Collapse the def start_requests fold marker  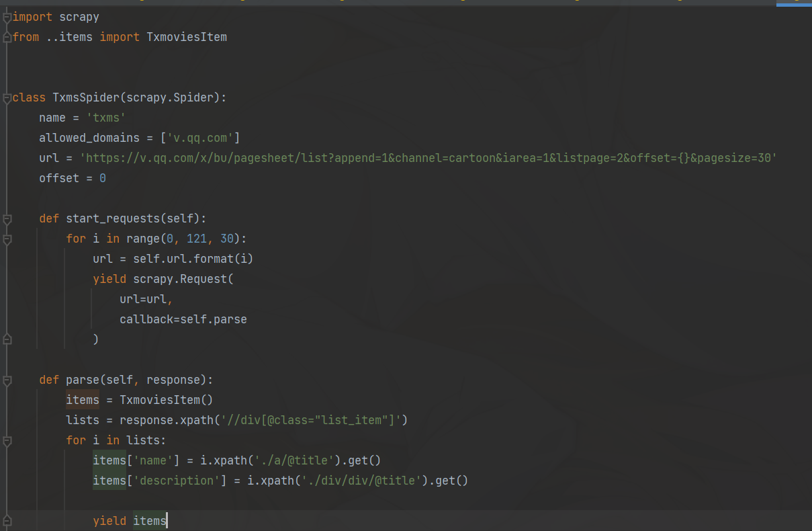pos(7,218)
